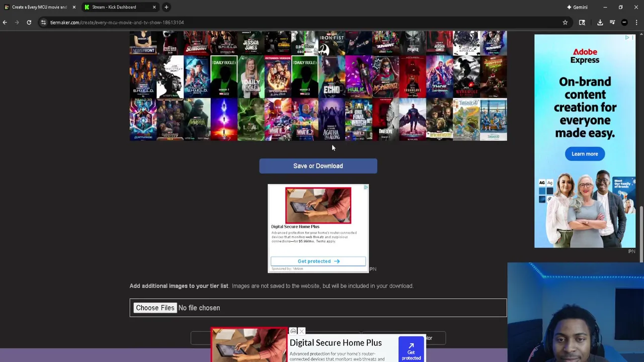Select the Captain America poster thumbnail

coord(413,120)
